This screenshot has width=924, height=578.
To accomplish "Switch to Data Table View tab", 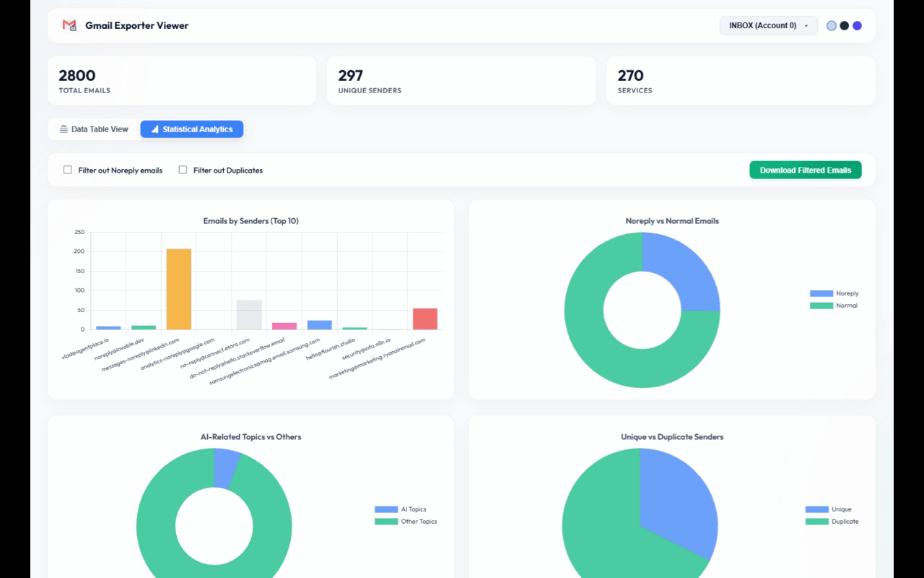I will (x=94, y=129).
